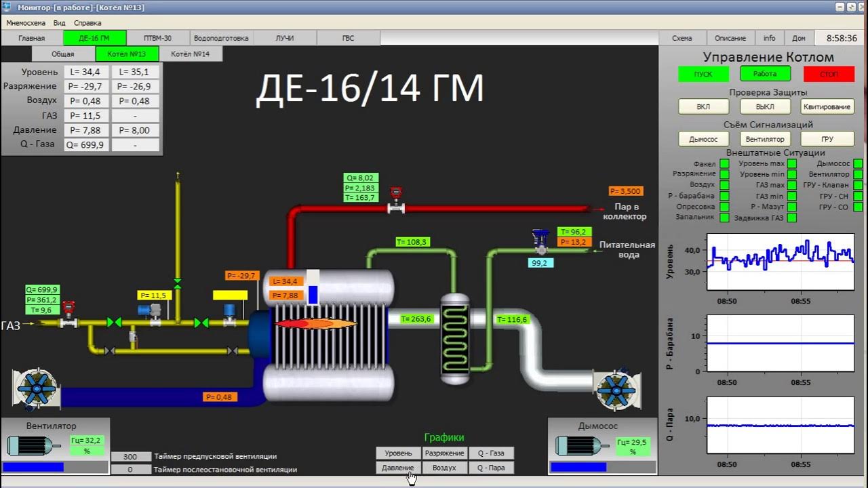Click the economizer coil icon

pos(455,338)
